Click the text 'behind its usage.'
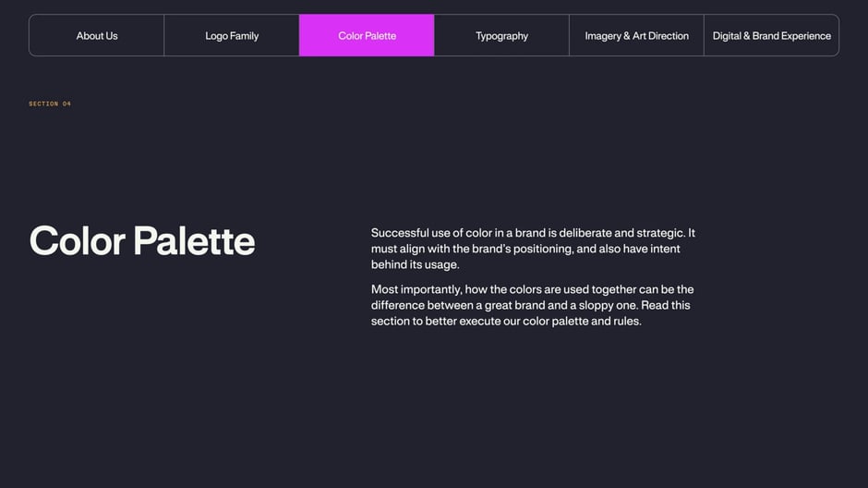Image resolution: width=868 pixels, height=488 pixels. [416, 264]
